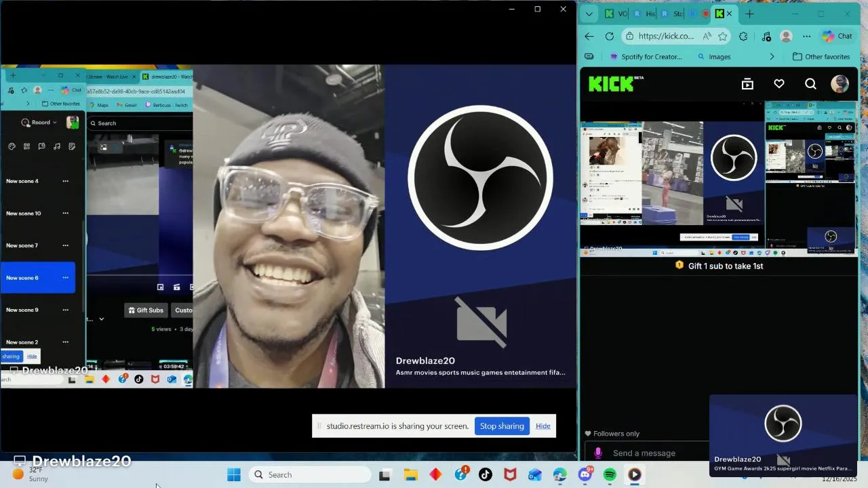Select New scene 6 in Restream
This screenshot has width=868, height=488.
pyautogui.click(x=38, y=278)
